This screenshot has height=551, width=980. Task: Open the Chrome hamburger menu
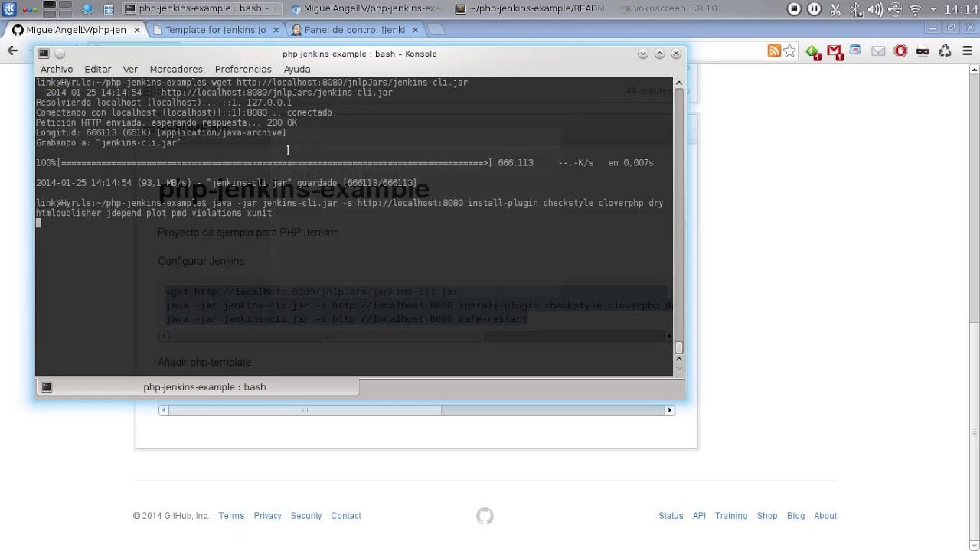pos(967,51)
